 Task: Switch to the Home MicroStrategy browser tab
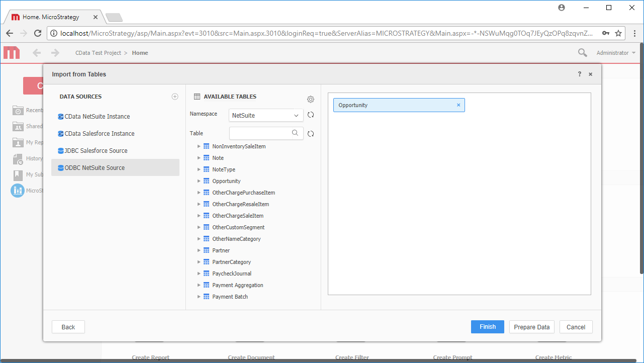click(x=50, y=16)
